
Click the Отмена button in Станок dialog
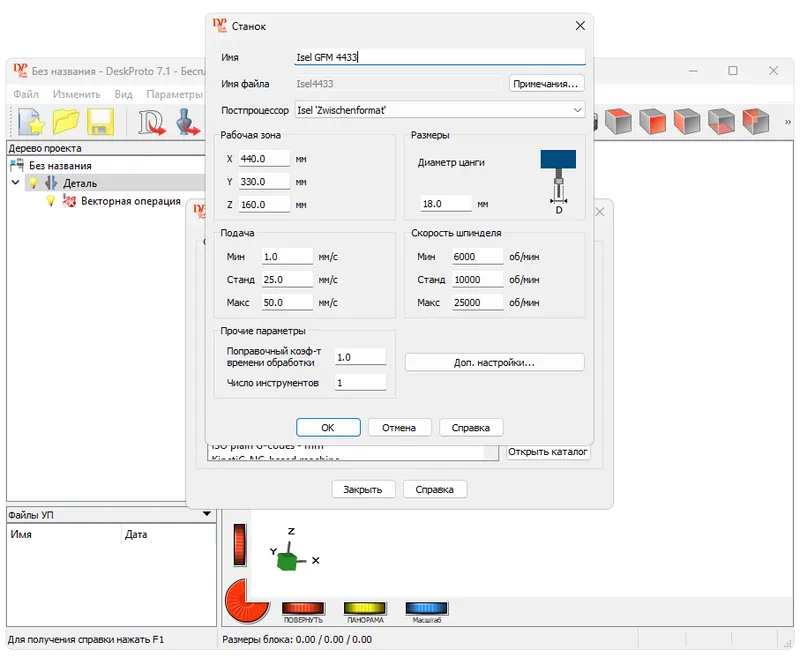click(x=399, y=427)
